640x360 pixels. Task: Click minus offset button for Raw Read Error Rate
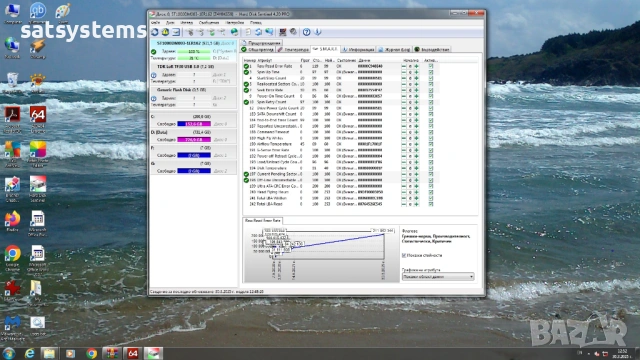tap(404, 66)
